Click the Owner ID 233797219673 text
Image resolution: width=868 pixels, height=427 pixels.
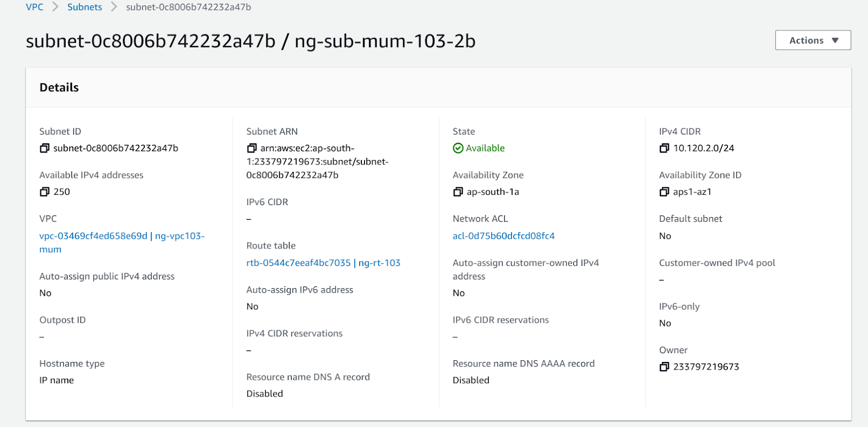(x=706, y=367)
